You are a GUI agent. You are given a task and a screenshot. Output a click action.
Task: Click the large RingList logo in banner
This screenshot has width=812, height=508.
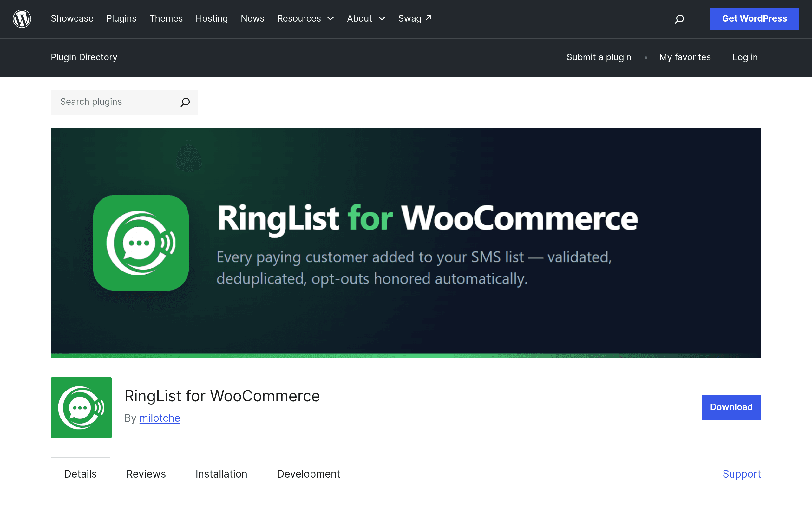tap(141, 243)
